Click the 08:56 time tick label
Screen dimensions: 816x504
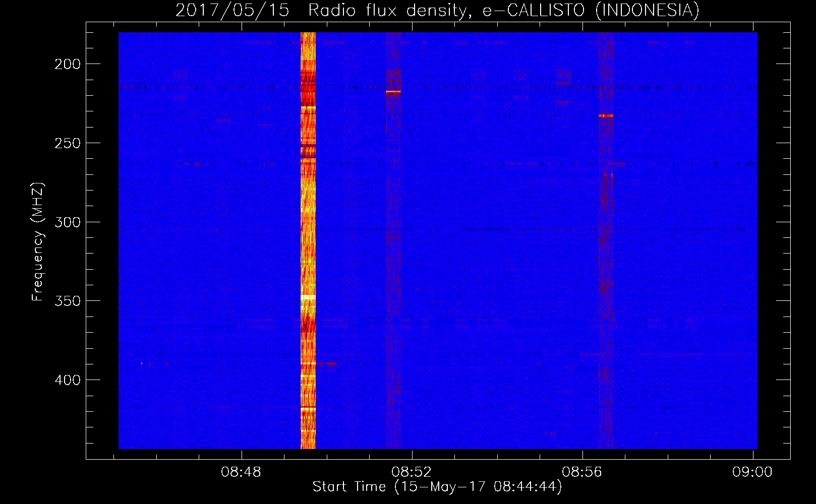[x=582, y=472]
